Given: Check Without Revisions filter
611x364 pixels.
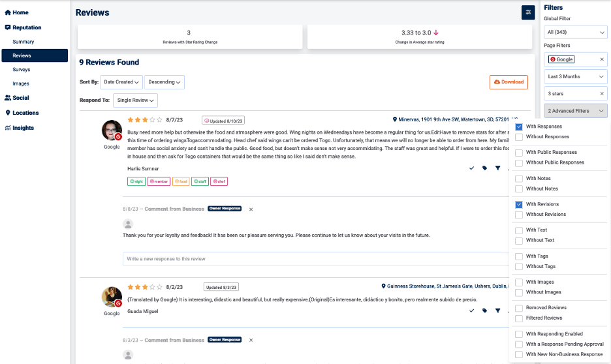Looking at the screenshot, I should [x=519, y=215].
